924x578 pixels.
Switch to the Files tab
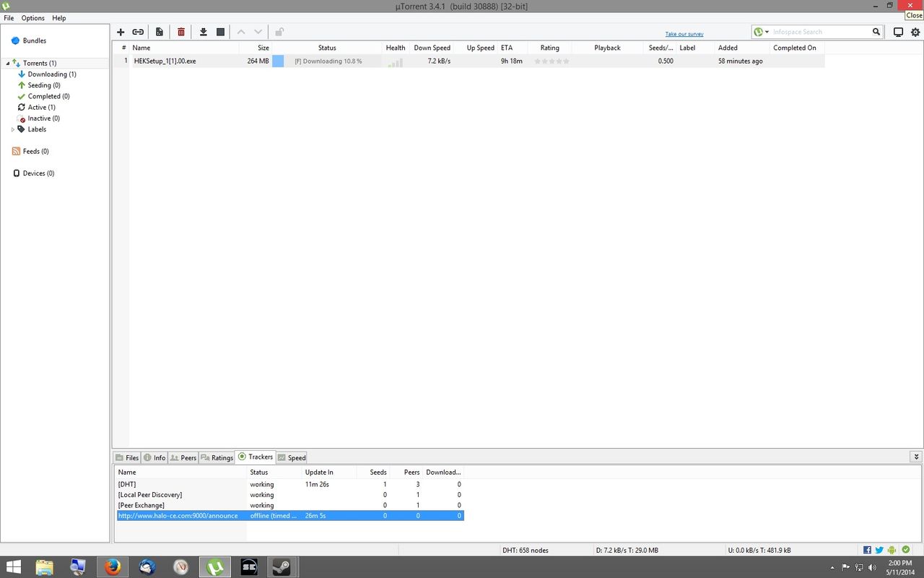127,457
